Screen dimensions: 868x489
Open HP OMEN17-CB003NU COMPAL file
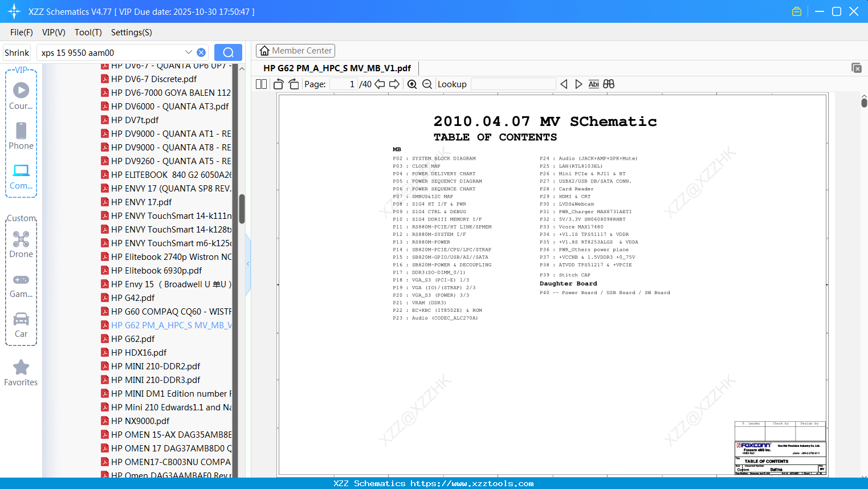tap(166, 462)
